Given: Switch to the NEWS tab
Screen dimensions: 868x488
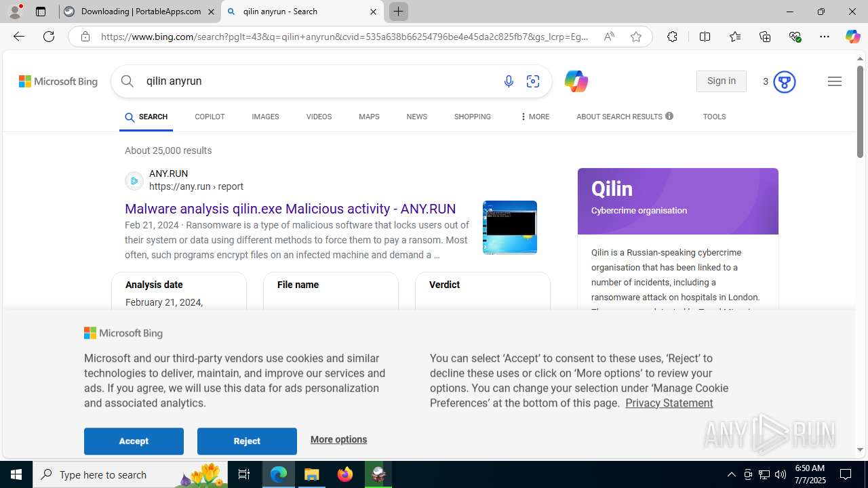Looking at the screenshot, I should point(416,117).
